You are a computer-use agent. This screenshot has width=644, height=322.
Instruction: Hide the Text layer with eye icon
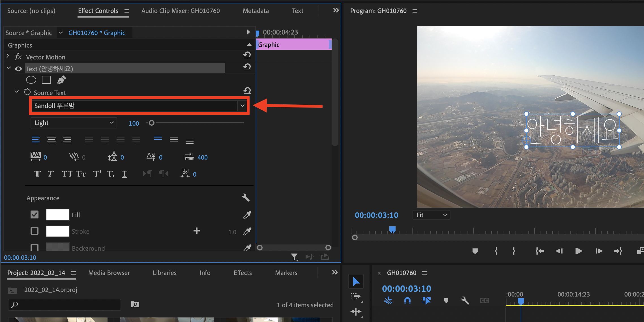(x=18, y=69)
